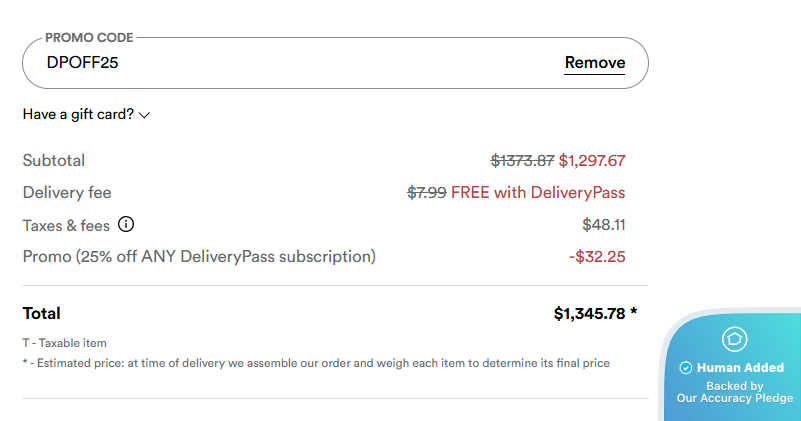Click the Taxes & fees info icon
Screen dimensions: 801x421
pyautogui.click(x=127, y=225)
